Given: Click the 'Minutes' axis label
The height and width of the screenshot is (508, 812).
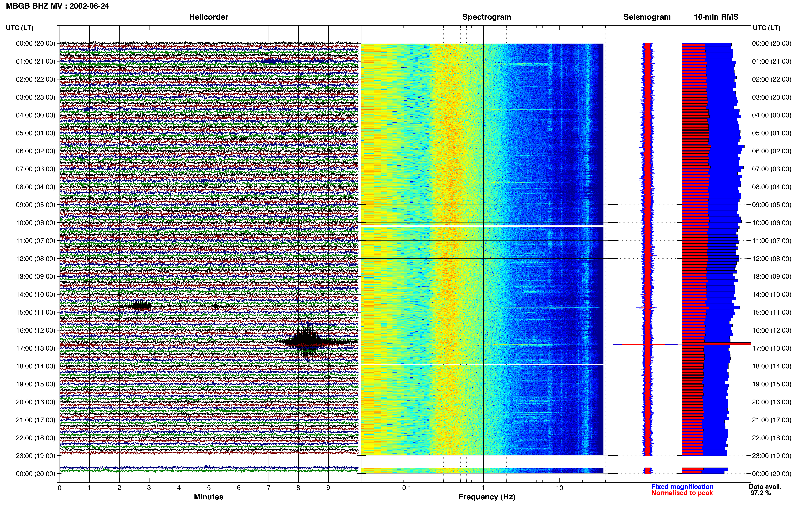Looking at the screenshot, I should pos(209,497).
